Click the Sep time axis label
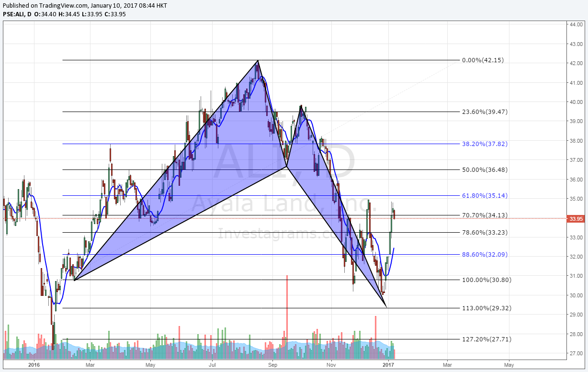This screenshot has height=372, width=588. pos(272,364)
